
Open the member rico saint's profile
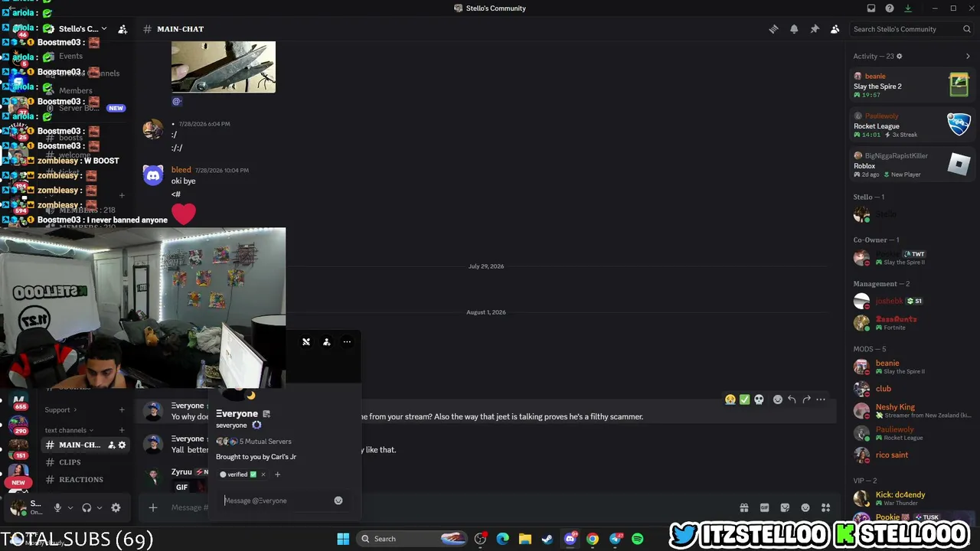pyautogui.click(x=912, y=455)
